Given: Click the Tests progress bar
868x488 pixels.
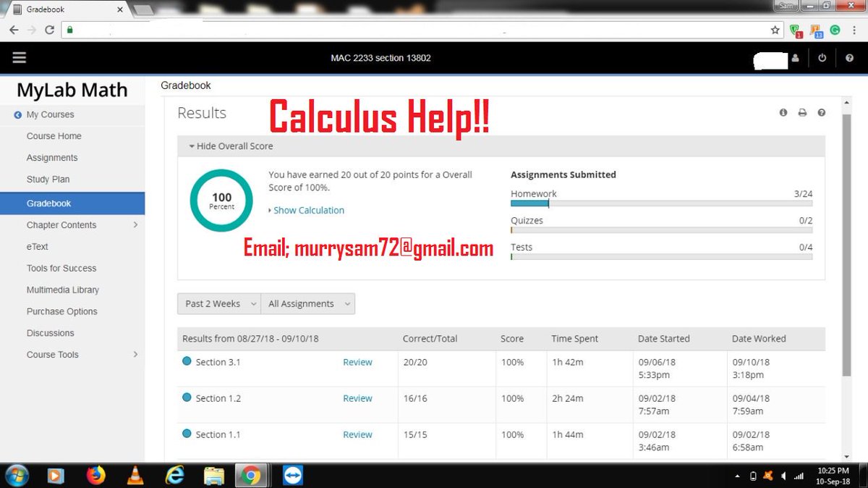Looking at the screenshot, I should pos(661,256).
